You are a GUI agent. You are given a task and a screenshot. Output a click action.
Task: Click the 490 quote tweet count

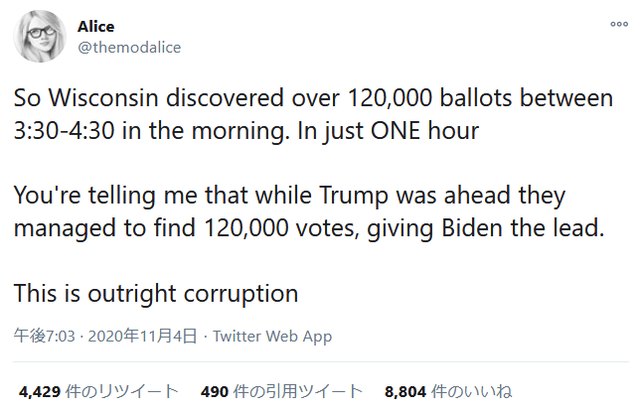(216, 391)
